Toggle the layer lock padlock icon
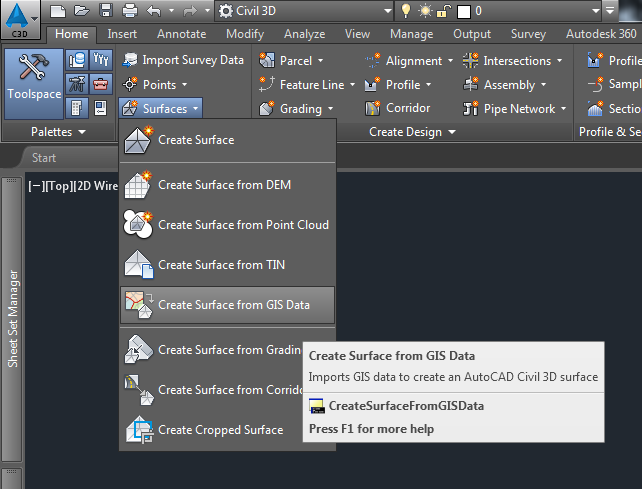Image resolution: width=642 pixels, height=489 pixels. coord(443,11)
